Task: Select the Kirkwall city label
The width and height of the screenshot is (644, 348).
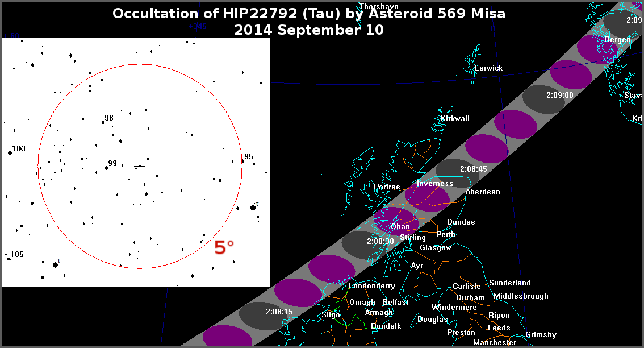Action: [x=455, y=118]
